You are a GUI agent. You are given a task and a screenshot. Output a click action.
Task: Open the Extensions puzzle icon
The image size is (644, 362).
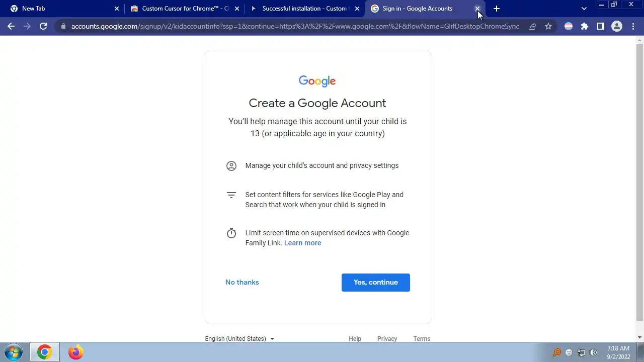(x=585, y=26)
